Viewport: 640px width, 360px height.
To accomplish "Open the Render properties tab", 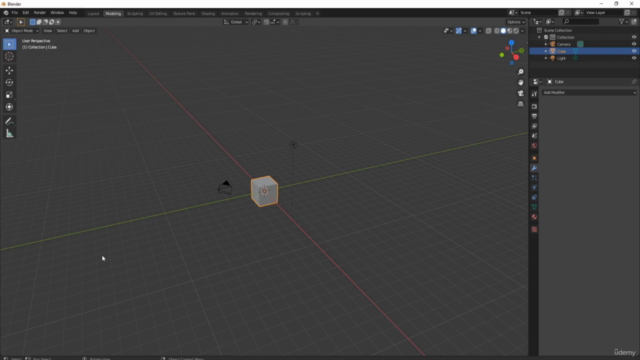I will point(534,107).
